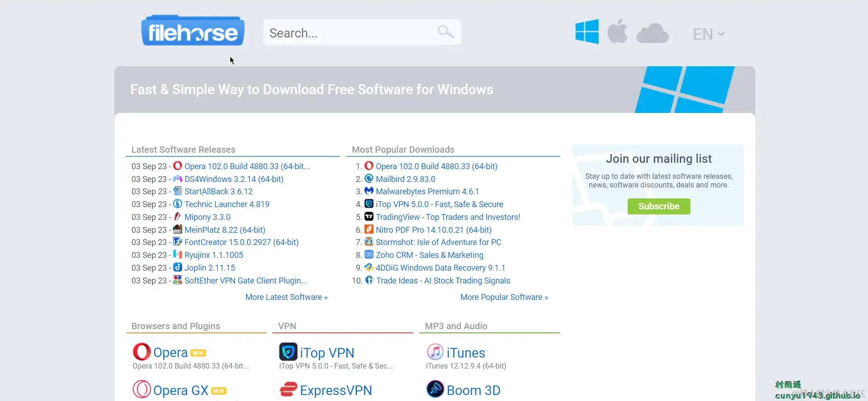Click Trade Ideas icon in popular list
868x401 pixels.
(369, 280)
